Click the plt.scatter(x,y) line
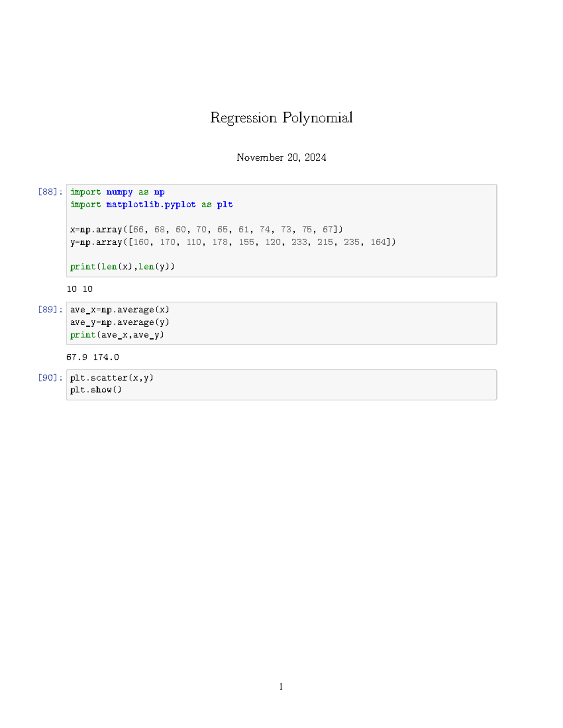The image size is (563, 728). pyautogui.click(x=112, y=378)
